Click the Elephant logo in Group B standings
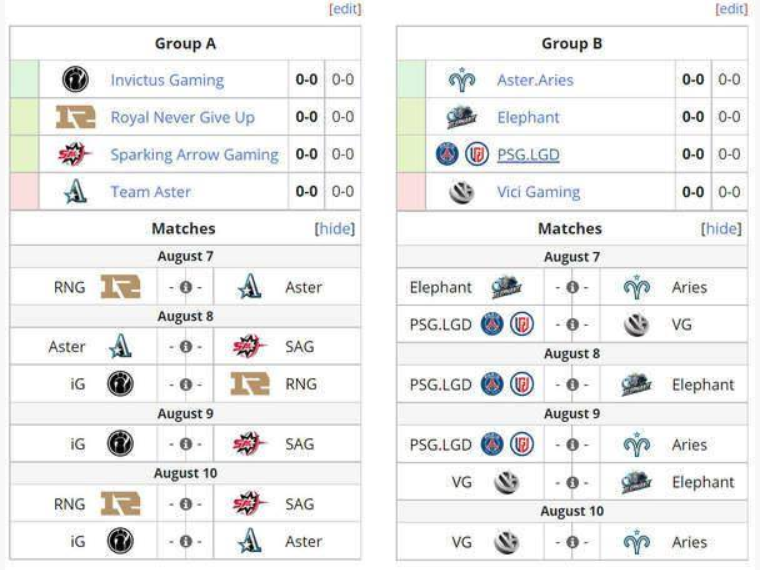 click(x=461, y=117)
